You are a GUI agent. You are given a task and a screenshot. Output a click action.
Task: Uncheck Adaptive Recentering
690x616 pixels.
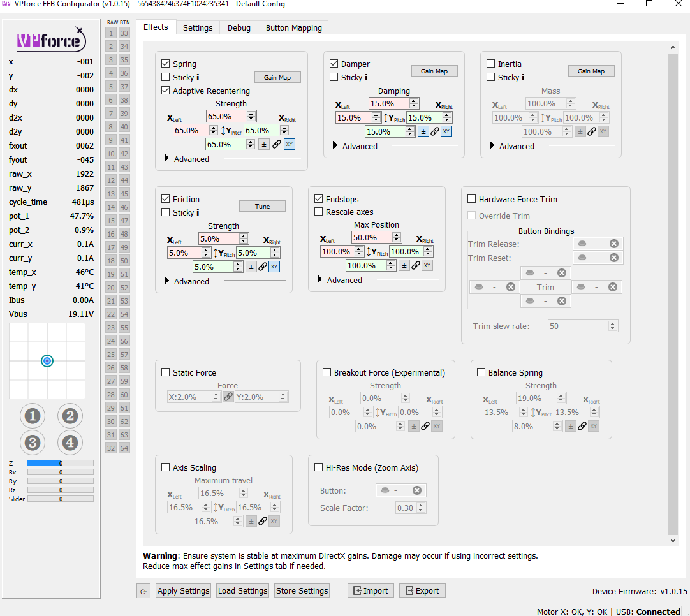click(165, 91)
